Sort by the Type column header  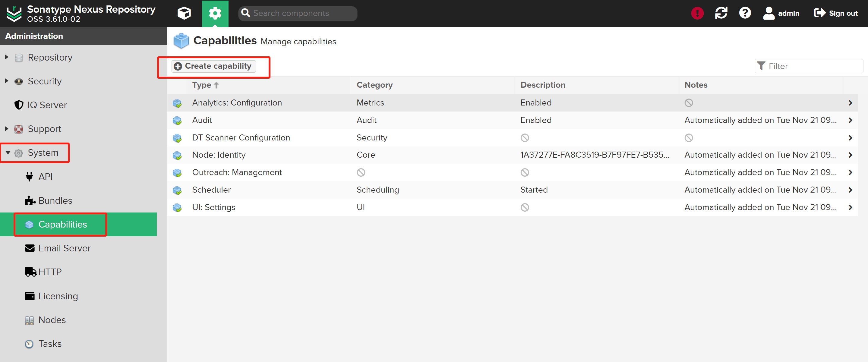click(x=201, y=85)
